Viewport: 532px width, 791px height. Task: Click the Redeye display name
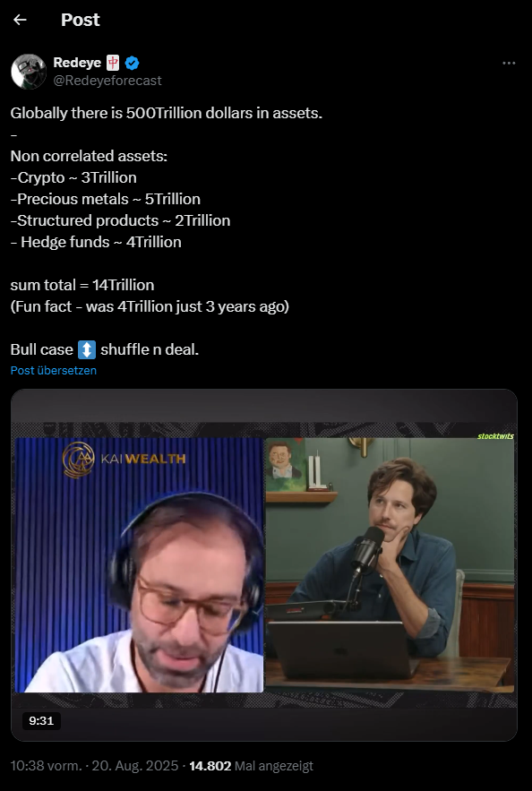[77, 63]
